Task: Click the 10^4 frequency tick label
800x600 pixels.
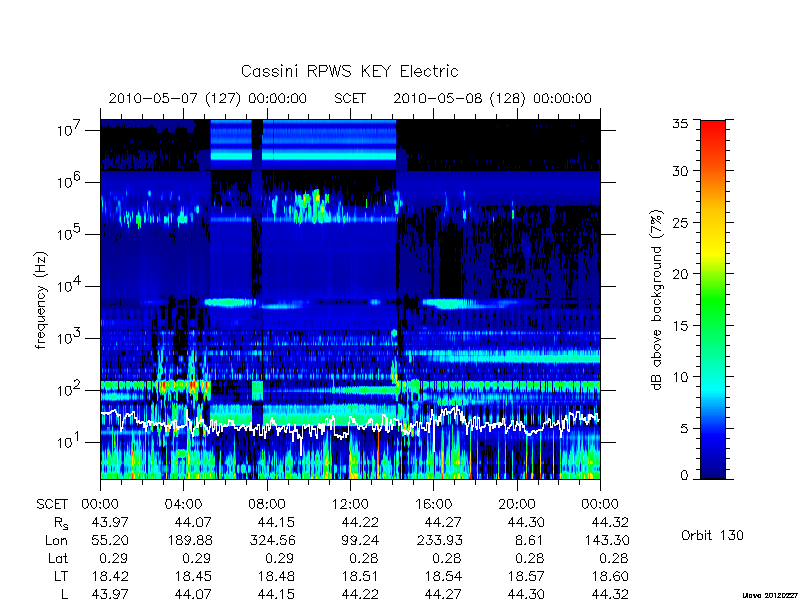Action: coord(70,286)
